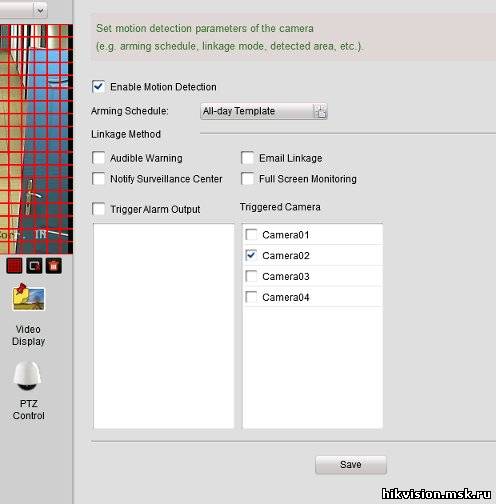
Task: Click the red trash delete-area icon
Action: (x=54, y=266)
